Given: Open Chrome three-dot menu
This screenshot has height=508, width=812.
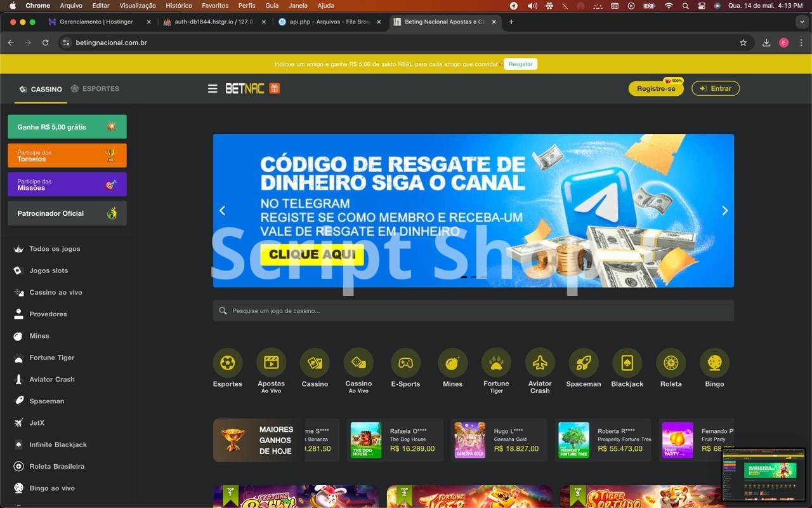Looking at the screenshot, I should [x=801, y=43].
